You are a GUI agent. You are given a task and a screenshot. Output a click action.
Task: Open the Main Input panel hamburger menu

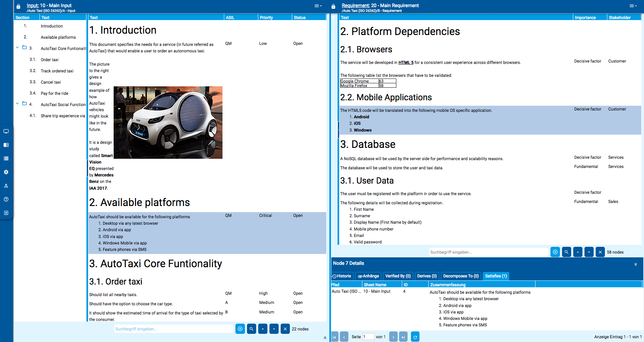(318, 6)
